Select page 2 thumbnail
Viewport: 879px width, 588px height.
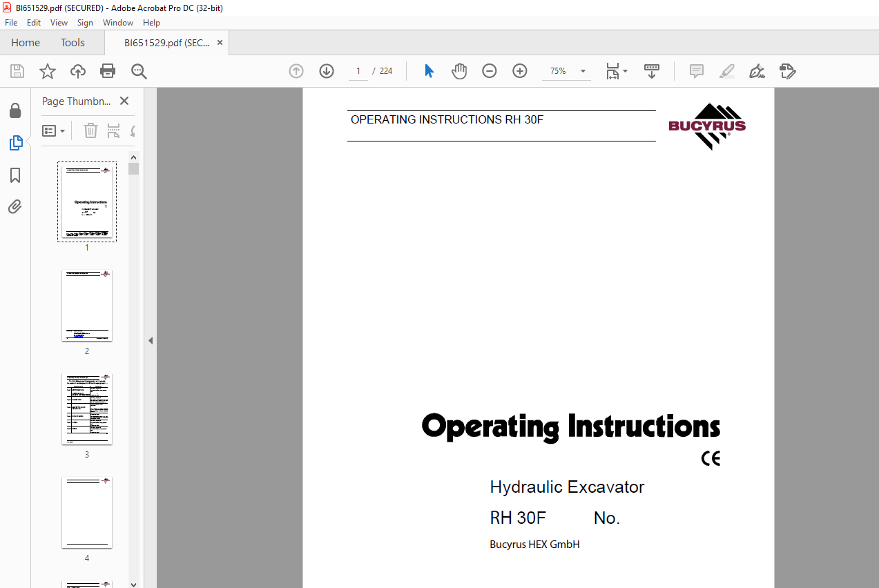tap(87, 305)
